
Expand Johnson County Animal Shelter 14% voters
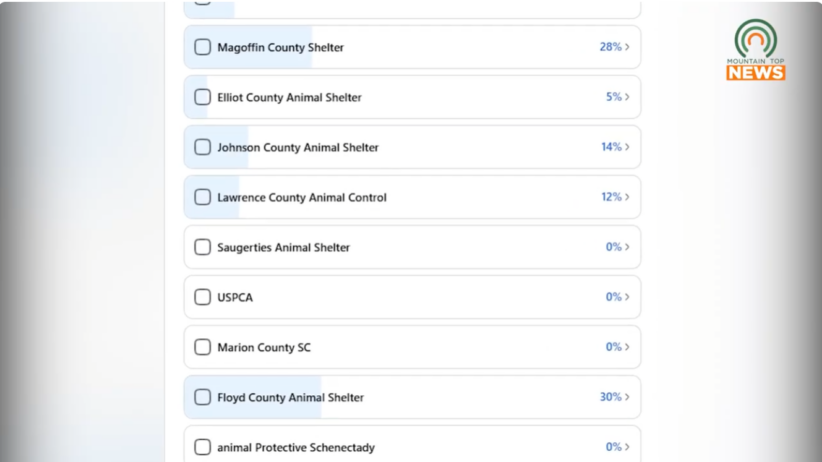pyautogui.click(x=627, y=147)
